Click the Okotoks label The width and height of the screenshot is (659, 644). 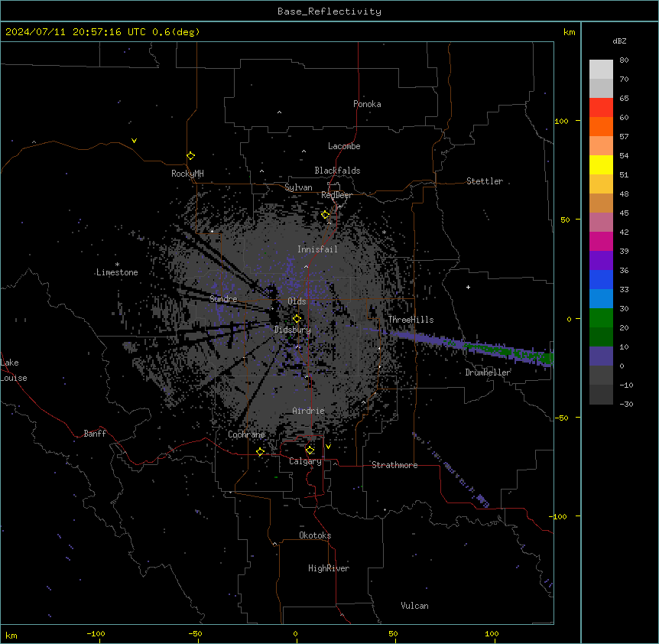315,535
